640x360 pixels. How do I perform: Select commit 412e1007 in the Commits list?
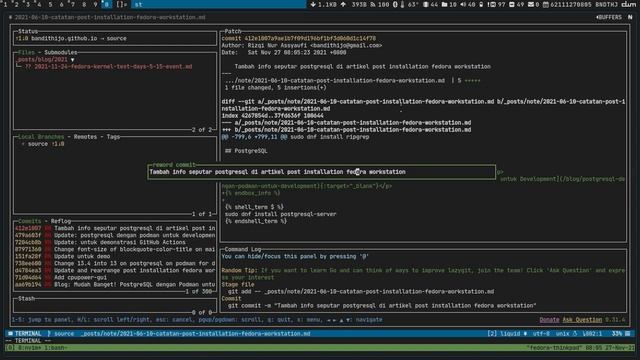(115, 228)
